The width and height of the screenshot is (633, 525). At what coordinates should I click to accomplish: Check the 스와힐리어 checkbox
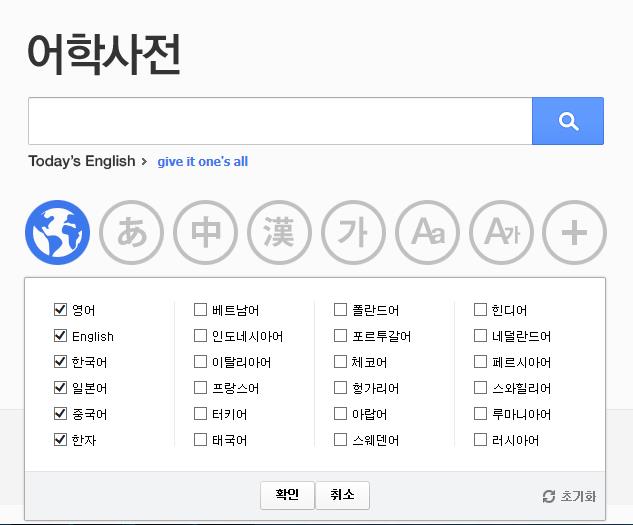coord(480,388)
